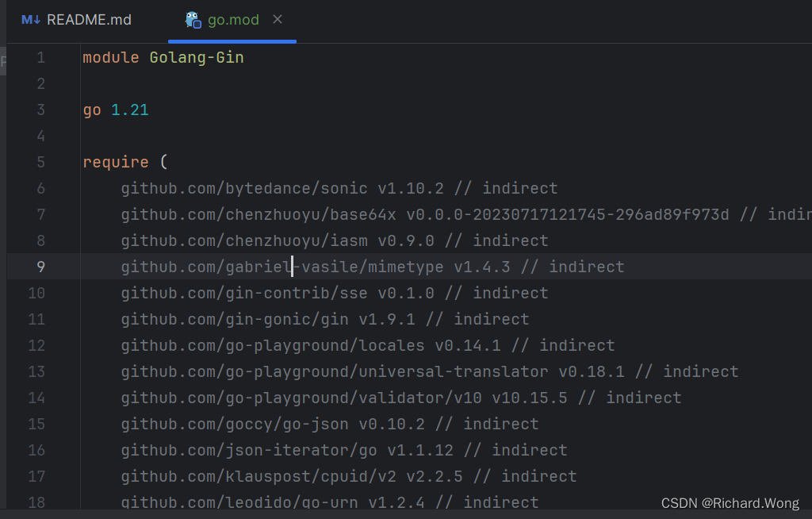The height and width of the screenshot is (519, 812).
Task: Select the github.com/bytedance/sonic dependency
Action: tap(243, 188)
